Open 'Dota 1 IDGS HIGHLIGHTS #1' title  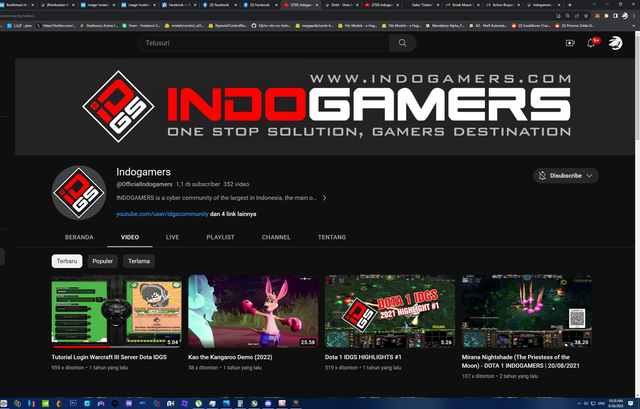coord(363,357)
